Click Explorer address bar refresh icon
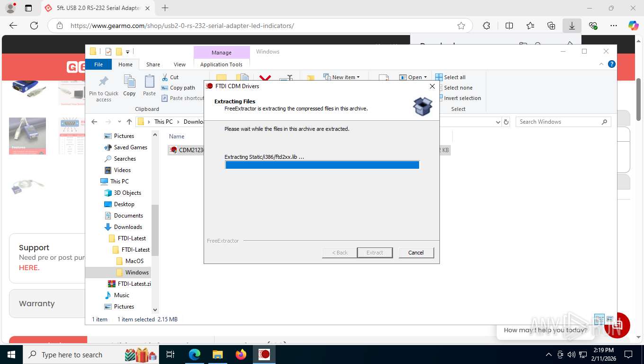The height and width of the screenshot is (364, 644). pos(506,122)
